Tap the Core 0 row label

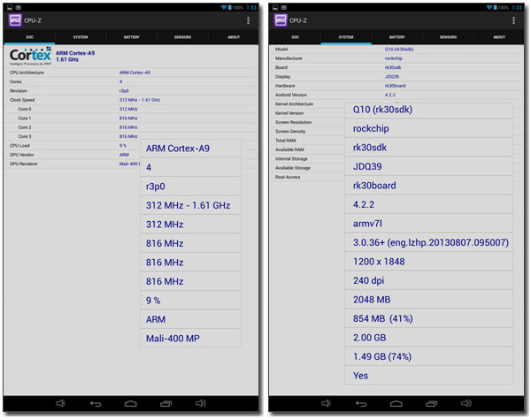(x=25, y=110)
